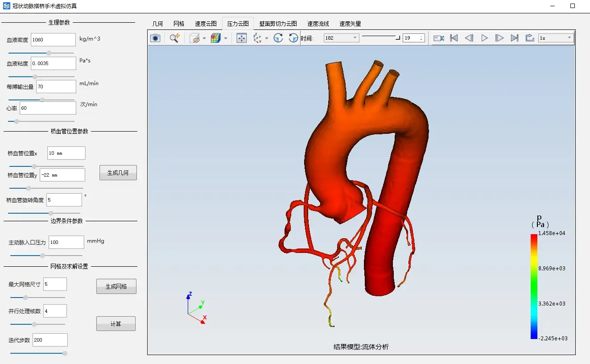Open the 壁面剪切力云图 tab
Image resolution: width=590 pixels, height=364 pixels.
click(278, 24)
